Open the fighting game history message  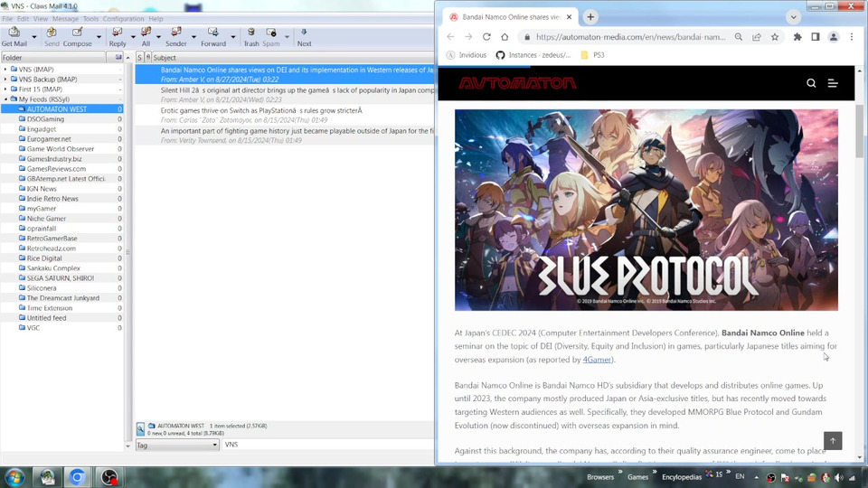[285, 136]
